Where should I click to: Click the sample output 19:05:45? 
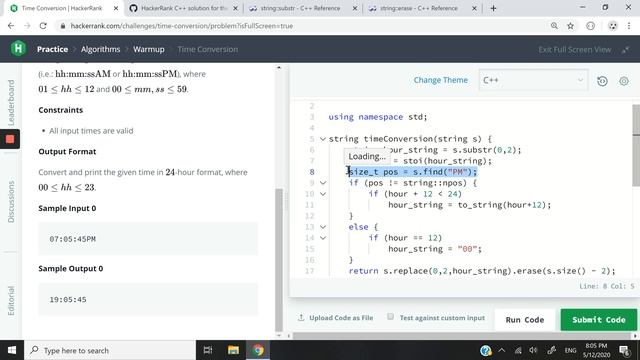(68, 300)
